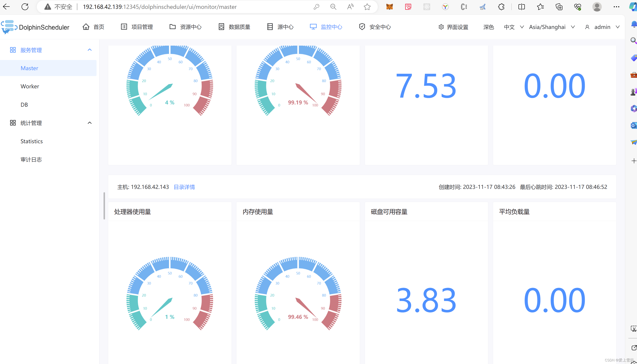Screen dimensions: 637x364
Task: Collapse the 统计管理 sidebar section
Action: click(x=90, y=123)
